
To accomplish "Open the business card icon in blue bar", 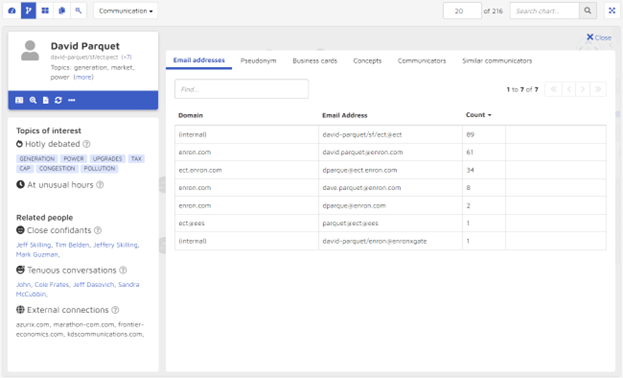I will click(x=19, y=100).
